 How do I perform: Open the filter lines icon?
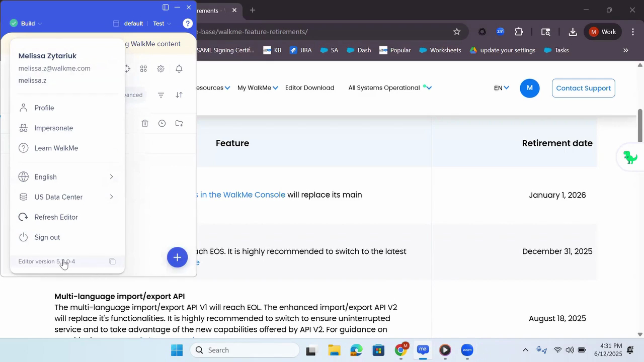(160, 95)
